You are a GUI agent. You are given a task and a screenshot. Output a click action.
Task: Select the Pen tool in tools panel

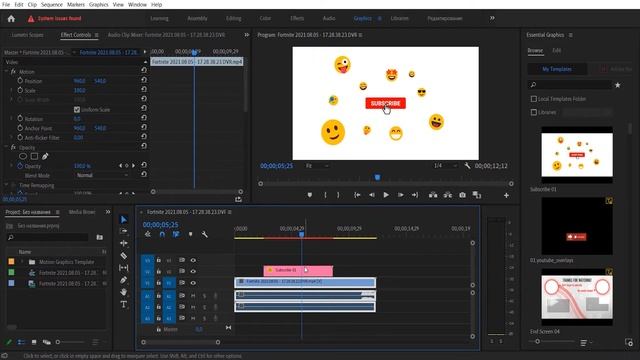pos(124,280)
